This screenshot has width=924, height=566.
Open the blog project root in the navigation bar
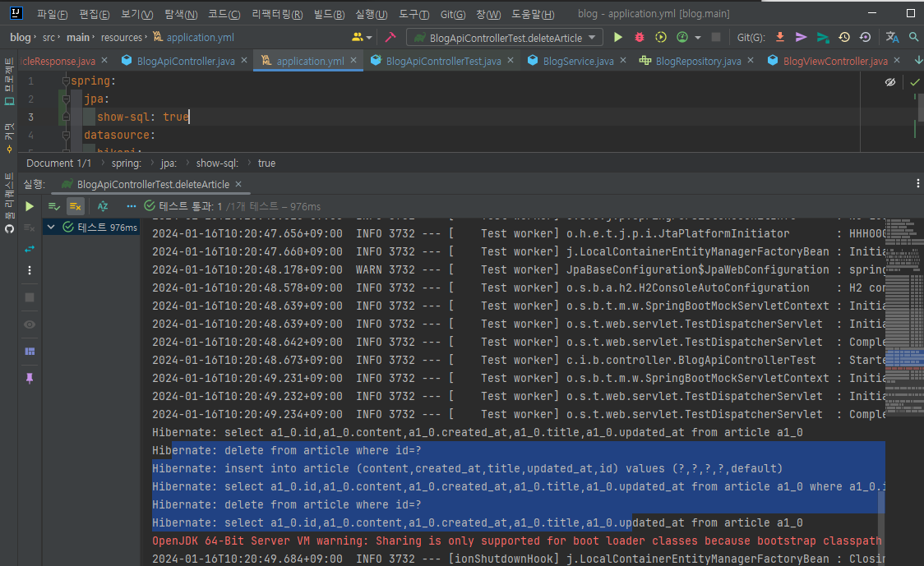pyautogui.click(x=20, y=37)
